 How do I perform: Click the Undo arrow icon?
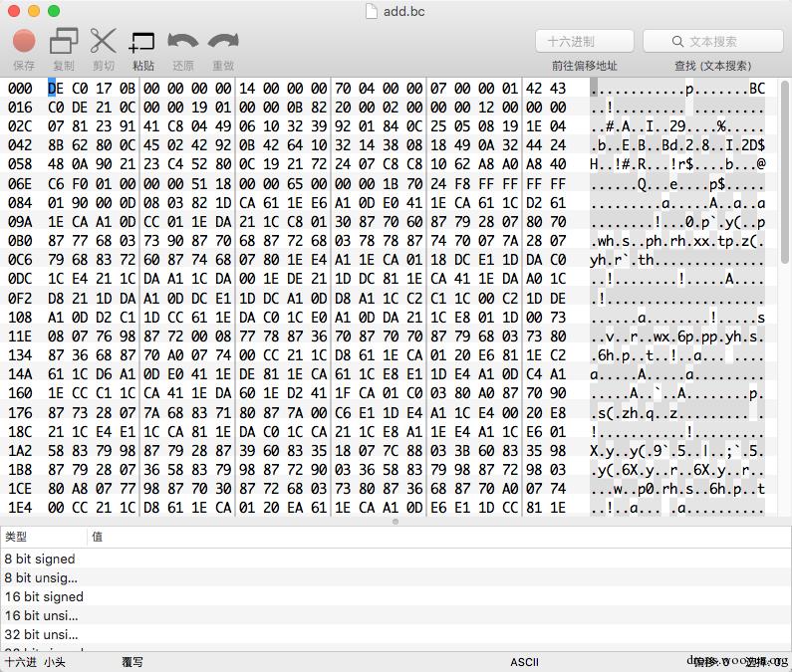[183, 41]
